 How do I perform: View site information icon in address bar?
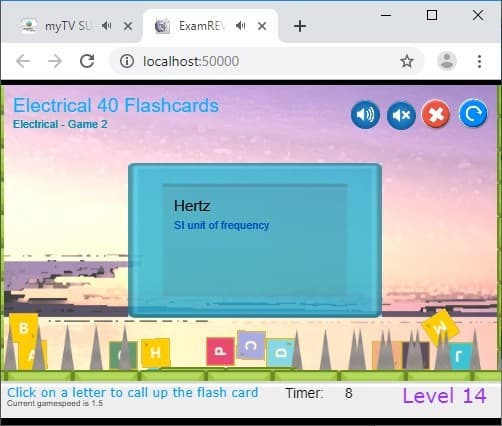[127, 61]
